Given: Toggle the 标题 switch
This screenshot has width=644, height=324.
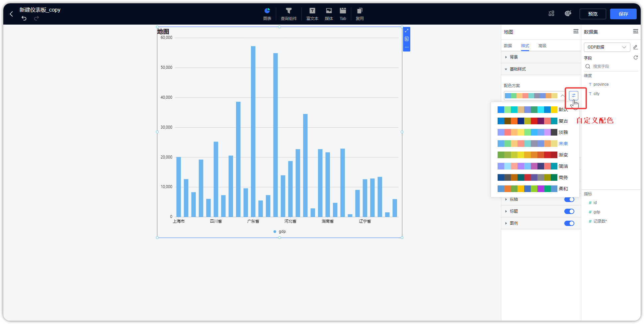Looking at the screenshot, I should click(569, 211).
